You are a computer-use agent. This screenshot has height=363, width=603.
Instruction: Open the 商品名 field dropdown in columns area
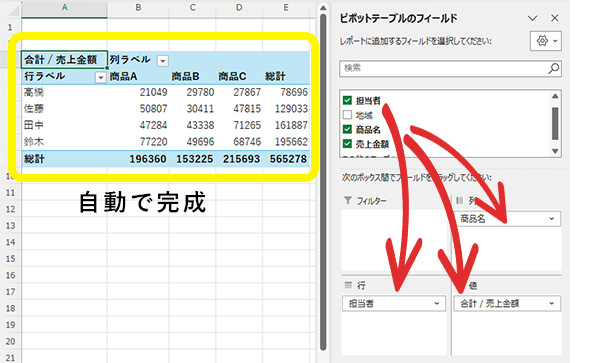coord(551,219)
